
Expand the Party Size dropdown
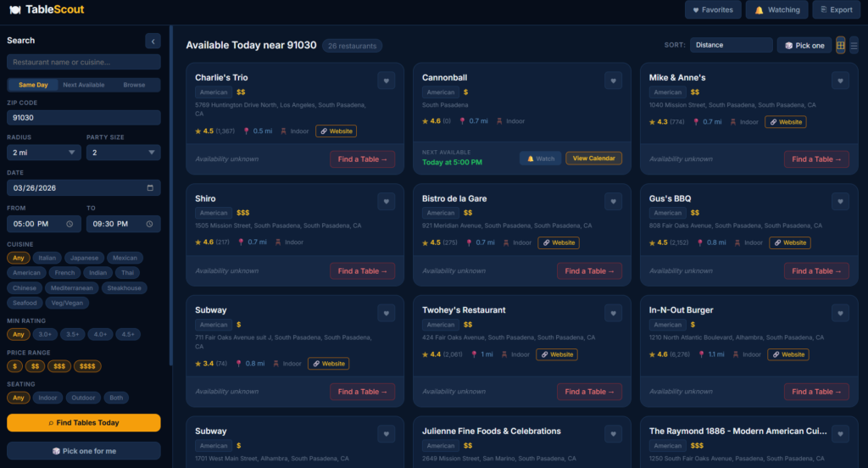coord(123,153)
